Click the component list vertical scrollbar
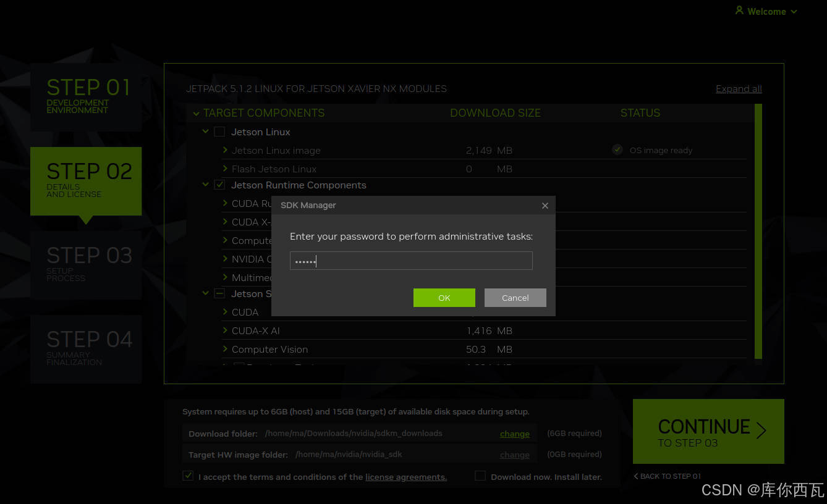 click(x=758, y=232)
